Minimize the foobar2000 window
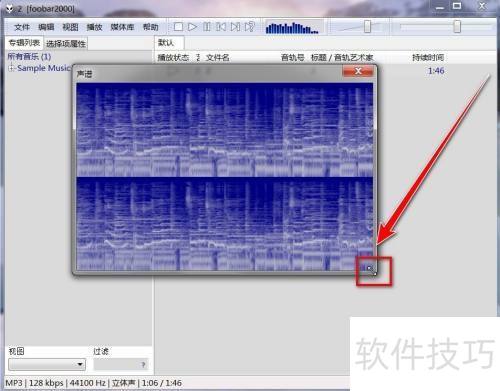500x391 pixels. click(x=440, y=7)
